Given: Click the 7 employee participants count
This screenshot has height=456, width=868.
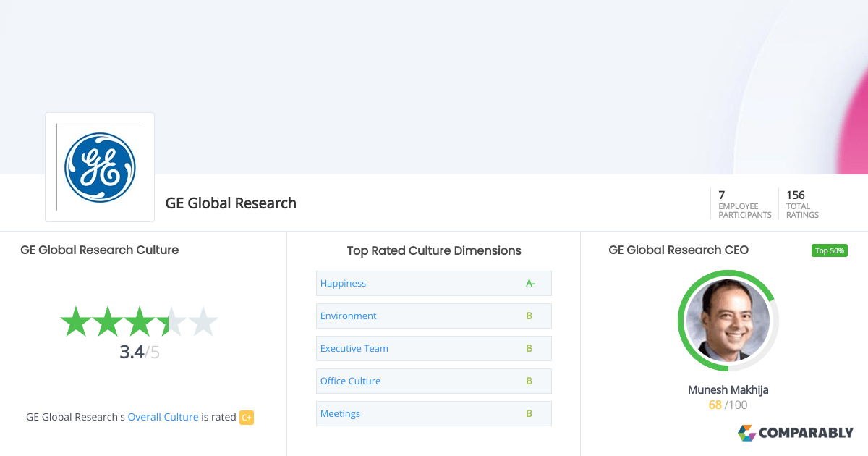Looking at the screenshot, I should [x=722, y=195].
